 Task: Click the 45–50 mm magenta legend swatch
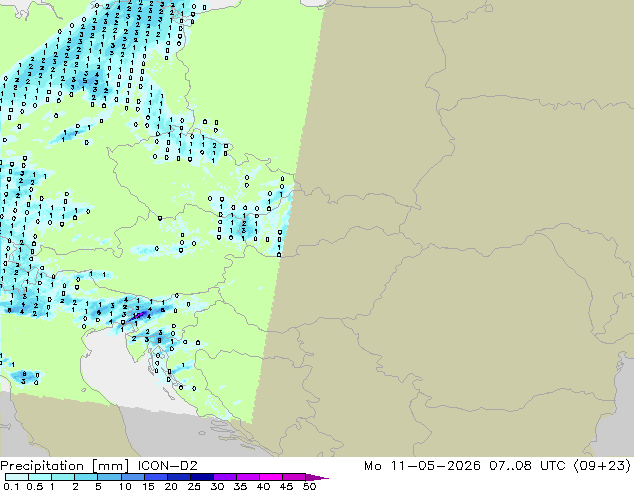pyautogui.click(x=294, y=477)
